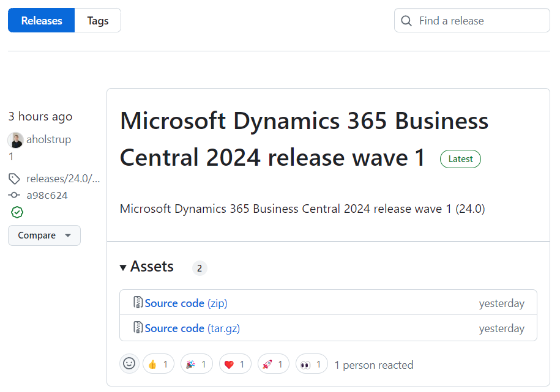Click the '3 hours ago' timestamp

[40, 116]
